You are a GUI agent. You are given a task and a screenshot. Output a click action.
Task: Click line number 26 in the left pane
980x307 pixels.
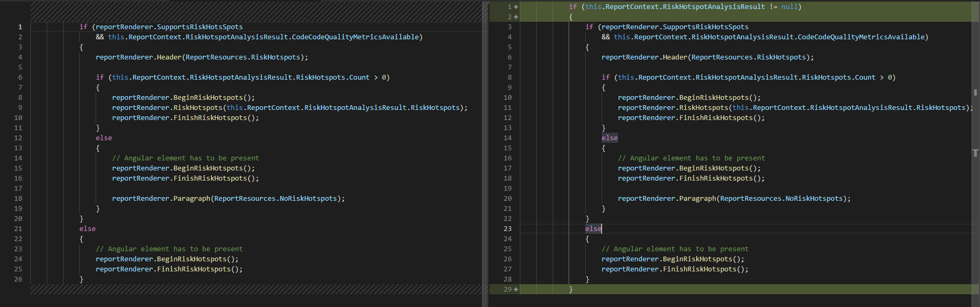(18, 279)
